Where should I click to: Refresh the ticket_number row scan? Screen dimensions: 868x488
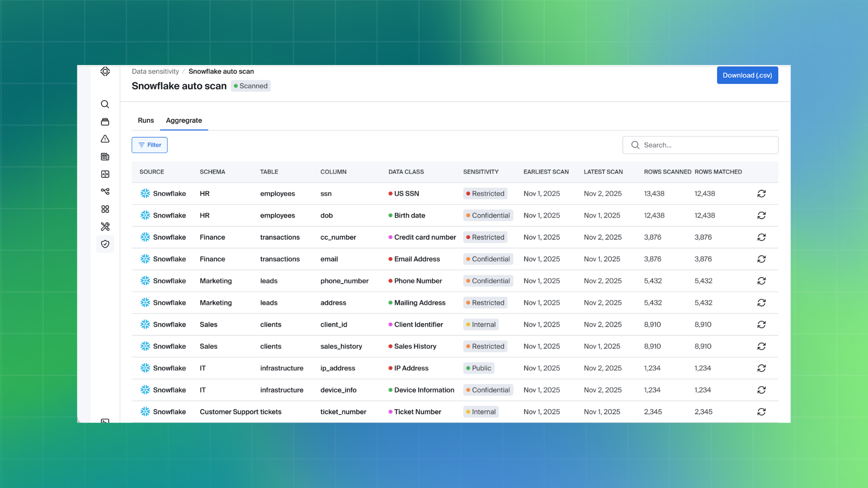pos(761,412)
